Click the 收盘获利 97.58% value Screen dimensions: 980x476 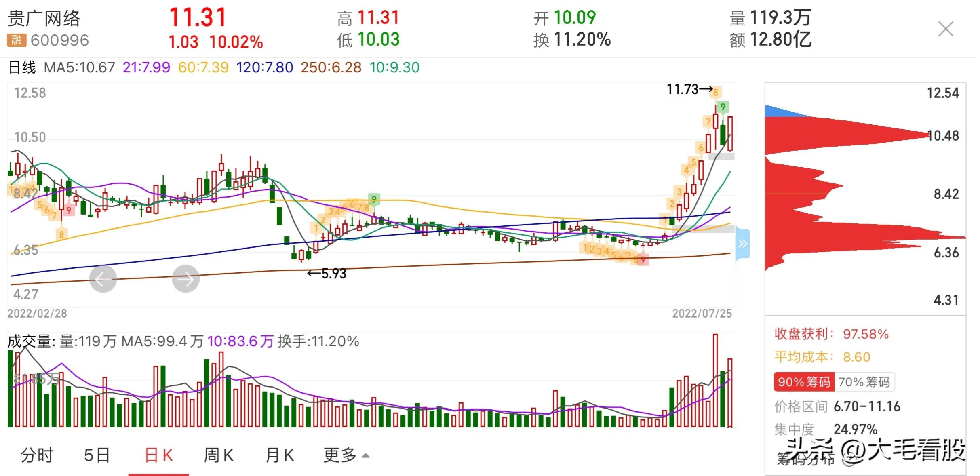pyautogui.click(x=866, y=334)
